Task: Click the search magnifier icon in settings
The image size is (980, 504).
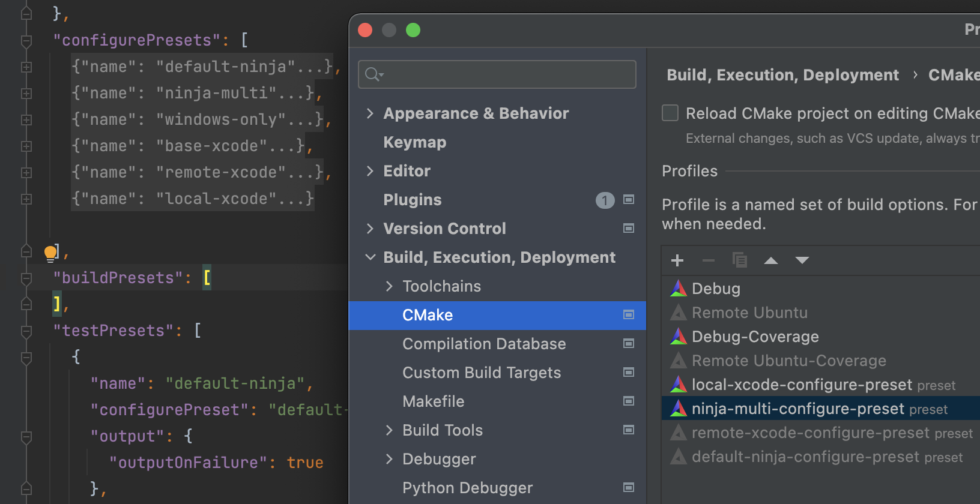Action: pos(374,74)
